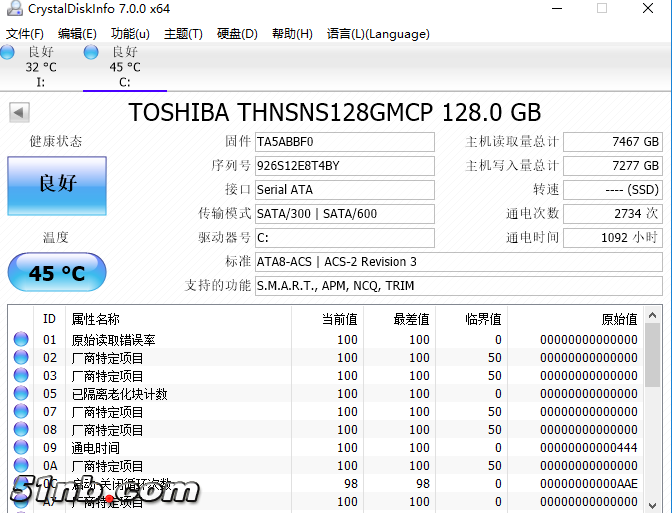
Task: Click the blue orb on I: drive tab
Action: point(7,52)
